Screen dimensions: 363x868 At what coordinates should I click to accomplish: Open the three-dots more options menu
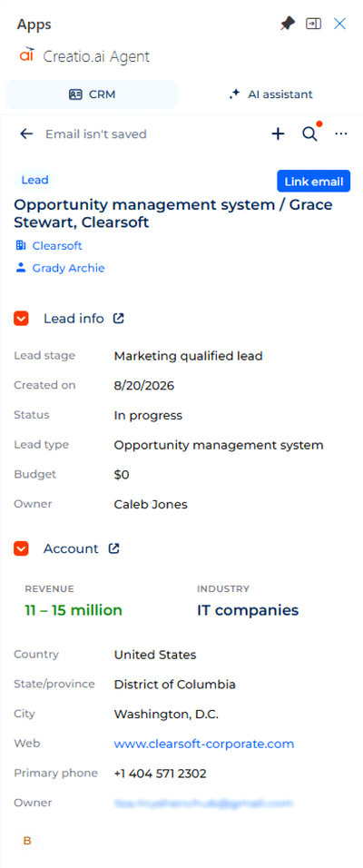click(341, 134)
